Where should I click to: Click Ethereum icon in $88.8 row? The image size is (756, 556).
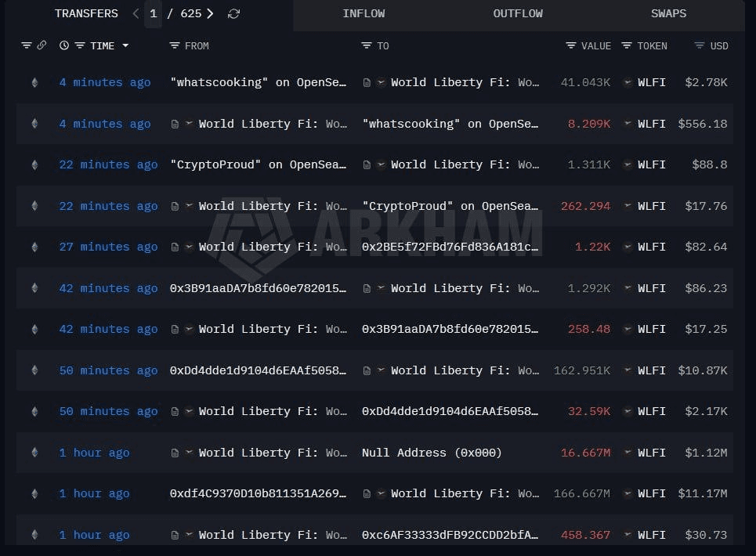tap(34, 164)
